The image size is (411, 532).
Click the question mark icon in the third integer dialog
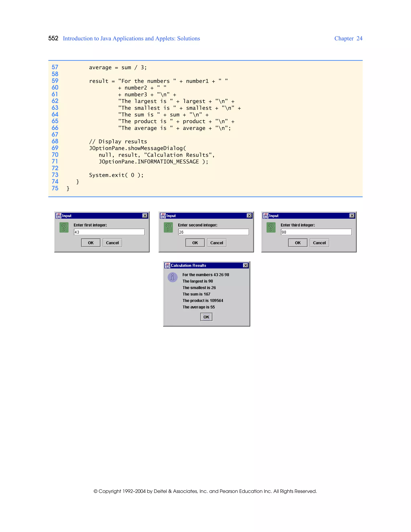coord(271,227)
